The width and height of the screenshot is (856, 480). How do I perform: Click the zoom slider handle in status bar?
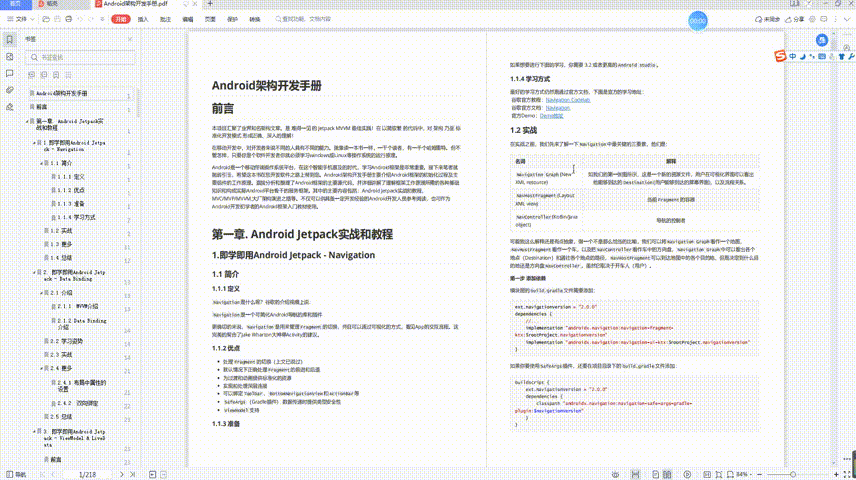click(793, 475)
